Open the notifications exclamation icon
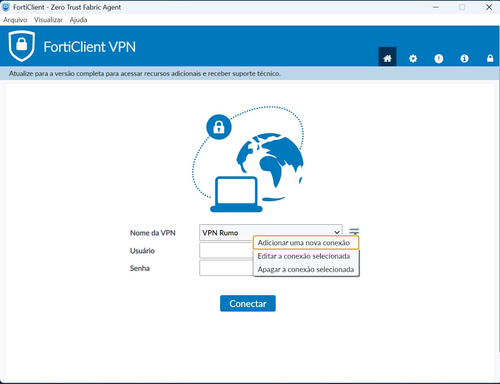The width and height of the screenshot is (500, 384). coord(439,59)
